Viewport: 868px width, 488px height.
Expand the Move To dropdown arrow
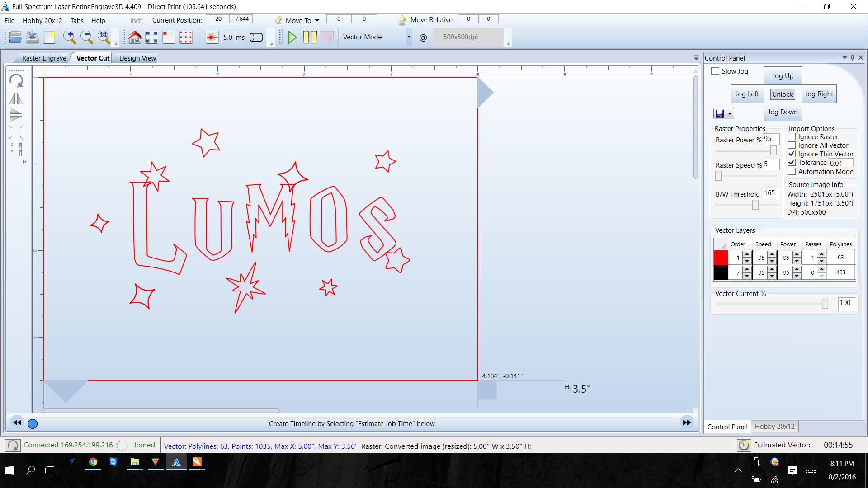[x=317, y=21]
